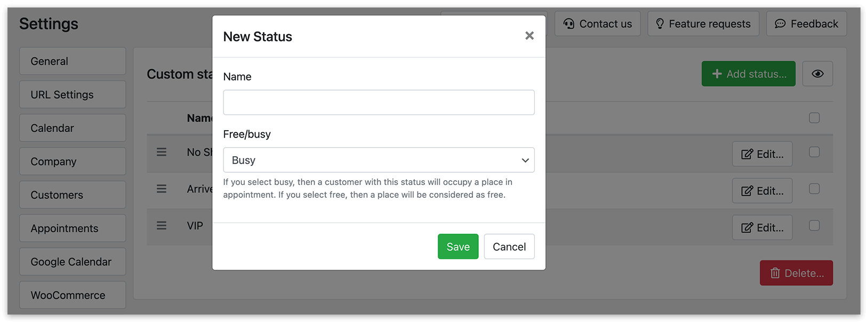868x322 pixels.
Task: Check the VIP row checkbox
Action: 814,226
